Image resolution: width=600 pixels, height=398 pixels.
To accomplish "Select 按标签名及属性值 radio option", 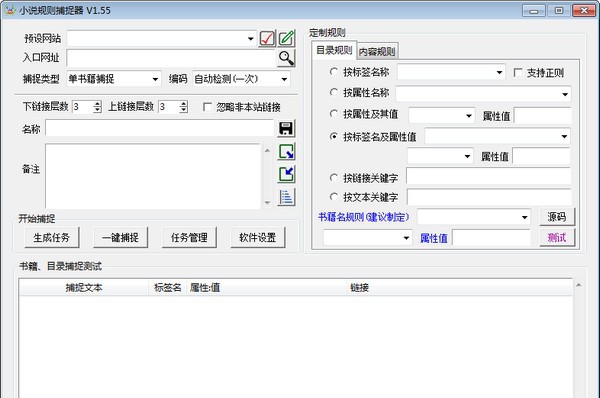I will pyautogui.click(x=334, y=136).
